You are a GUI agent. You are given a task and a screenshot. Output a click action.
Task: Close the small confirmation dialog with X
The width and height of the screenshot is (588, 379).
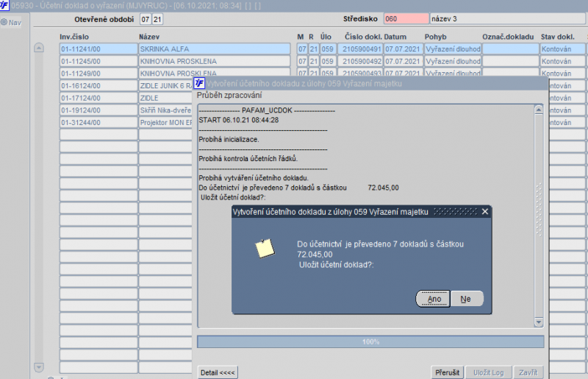pyautogui.click(x=485, y=211)
